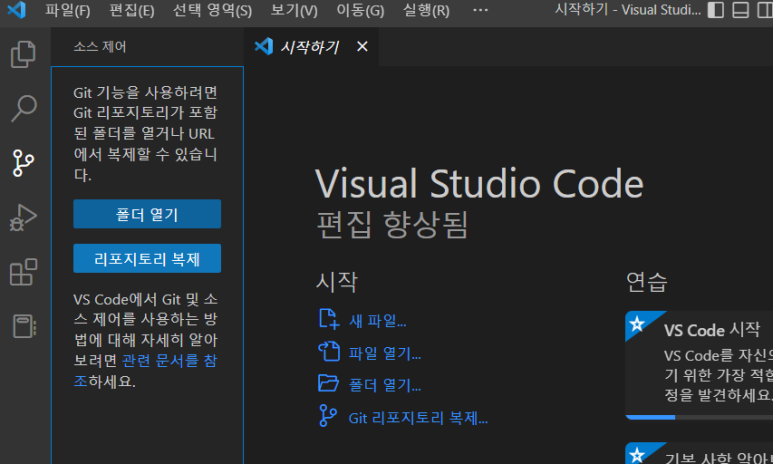Image resolution: width=773 pixels, height=464 pixels.
Task: Click the Git 리포지토리 복제... link
Action: coord(418,418)
